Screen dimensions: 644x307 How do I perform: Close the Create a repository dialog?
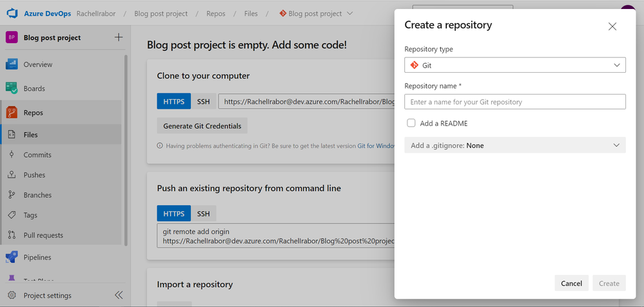pyautogui.click(x=612, y=26)
